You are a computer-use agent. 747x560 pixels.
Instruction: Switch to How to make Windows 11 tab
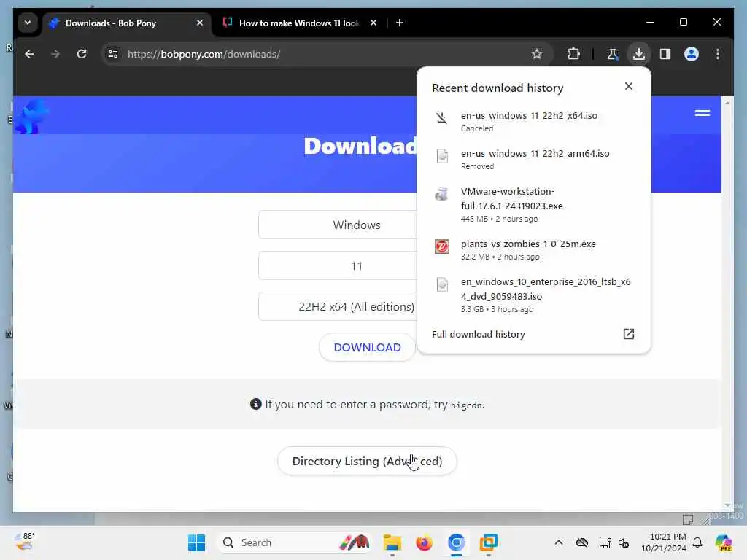pyautogui.click(x=299, y=23)
